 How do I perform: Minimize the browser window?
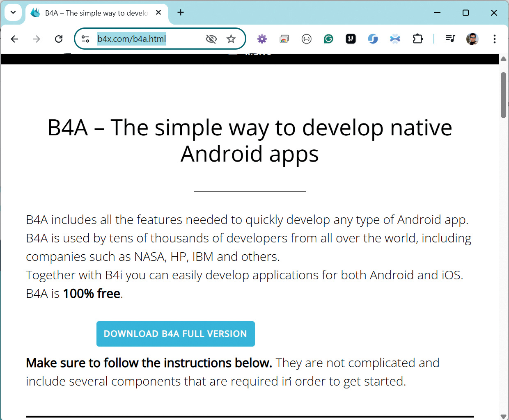coord(438,13)
